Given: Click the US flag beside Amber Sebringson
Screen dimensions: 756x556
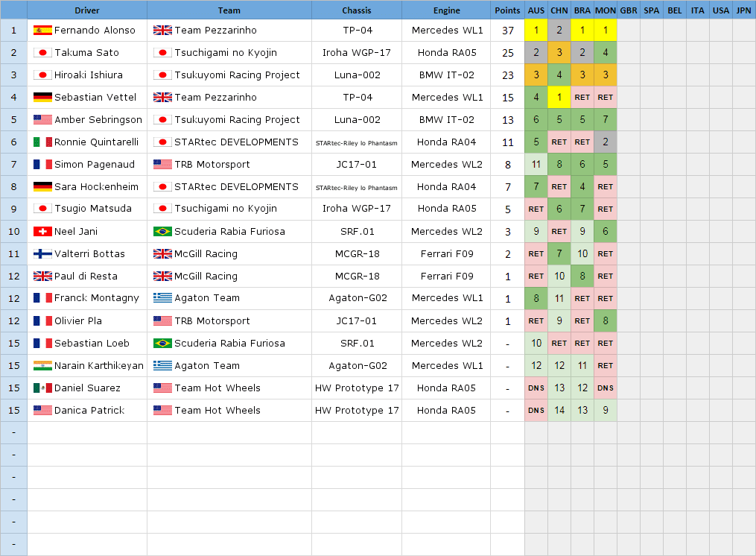Looking at the screenshot, I should pyautogui.click(x=42, y=120).
